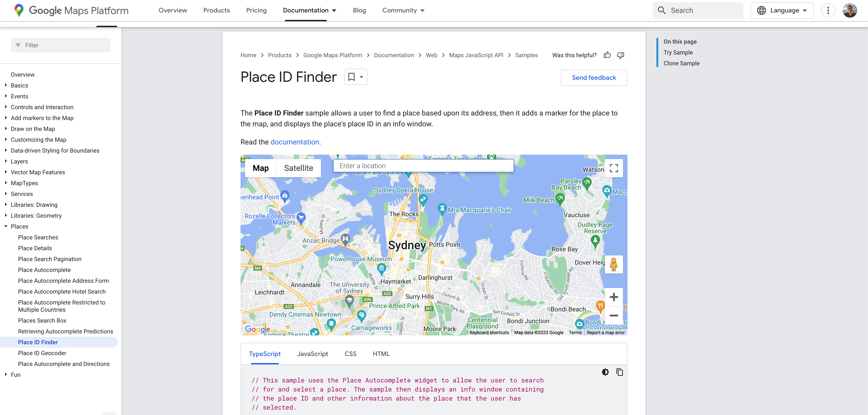Open the user account avatar
Viewport: 868px width, 415px height.
point(849,10)
